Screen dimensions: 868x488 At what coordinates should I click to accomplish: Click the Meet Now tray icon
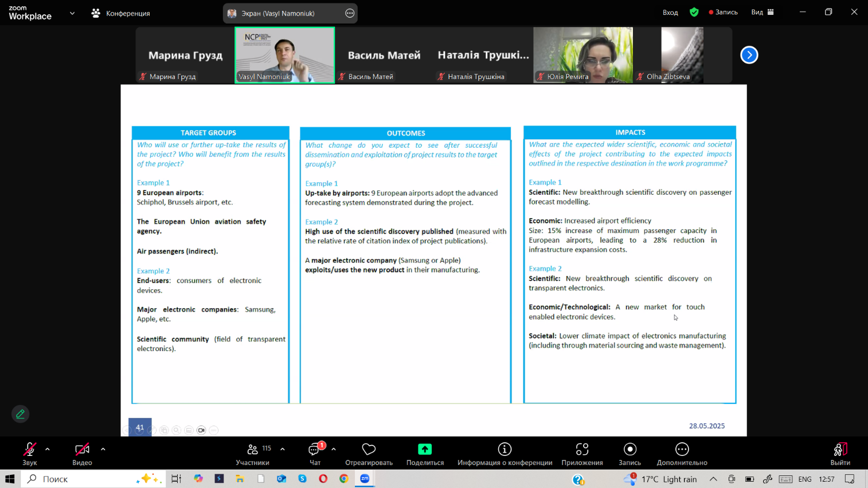(x=732, y=479)
